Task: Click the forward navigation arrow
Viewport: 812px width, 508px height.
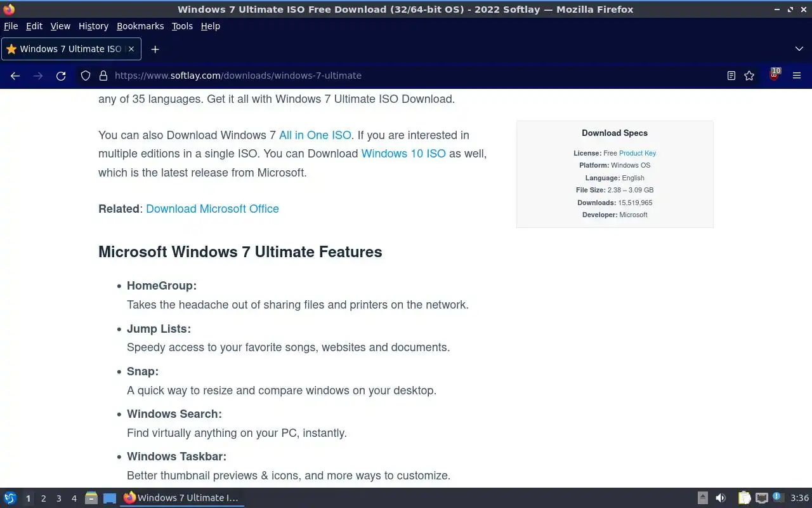Action: (38, 76)
